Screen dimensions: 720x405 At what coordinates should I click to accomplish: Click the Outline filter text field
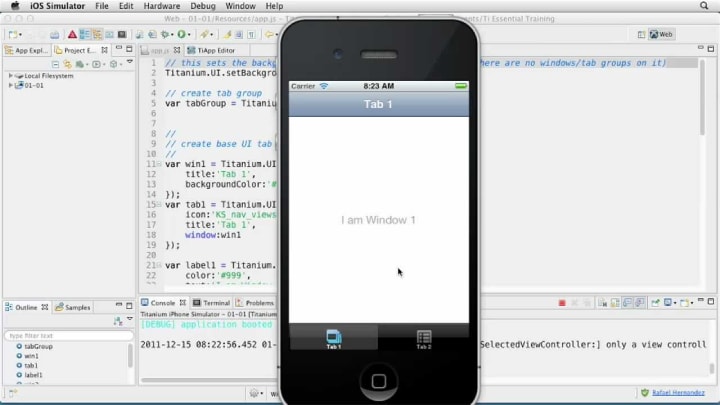coord(66,335)
